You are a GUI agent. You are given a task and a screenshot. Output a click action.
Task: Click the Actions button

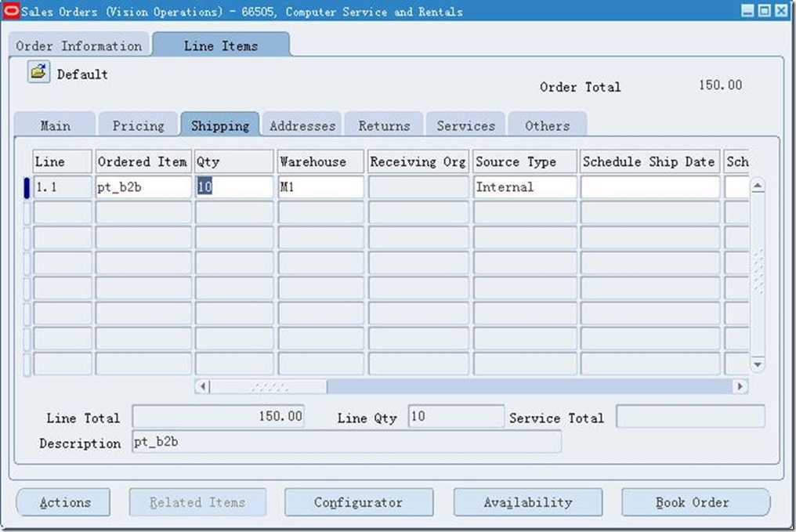point(65,502)
